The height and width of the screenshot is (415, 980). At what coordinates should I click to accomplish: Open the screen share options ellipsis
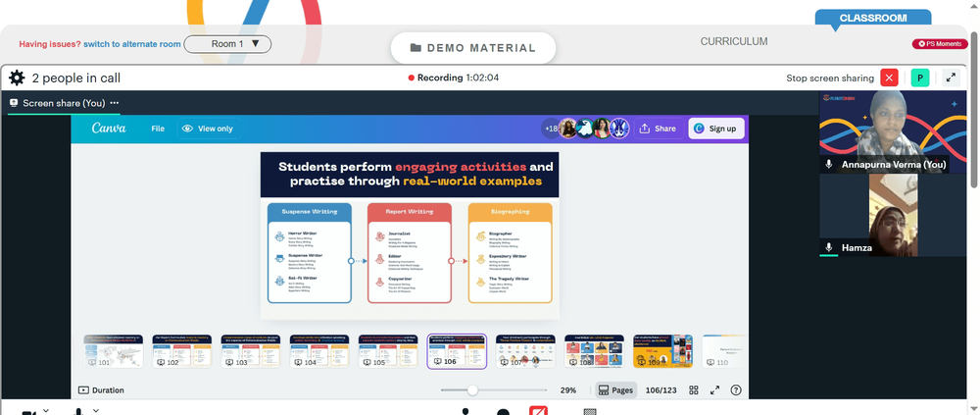pyautogui.click(x=115, y=103)
